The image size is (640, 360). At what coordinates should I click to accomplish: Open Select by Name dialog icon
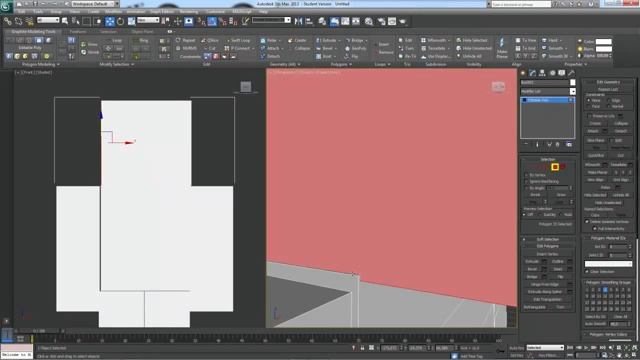[76, 21]
